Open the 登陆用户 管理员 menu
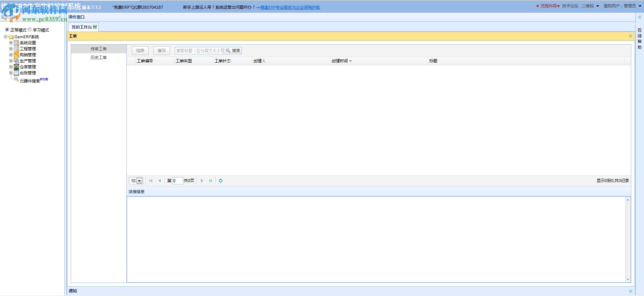Image resolution: width=644 pixels, height=296 pixels. (x=623, y=6)
